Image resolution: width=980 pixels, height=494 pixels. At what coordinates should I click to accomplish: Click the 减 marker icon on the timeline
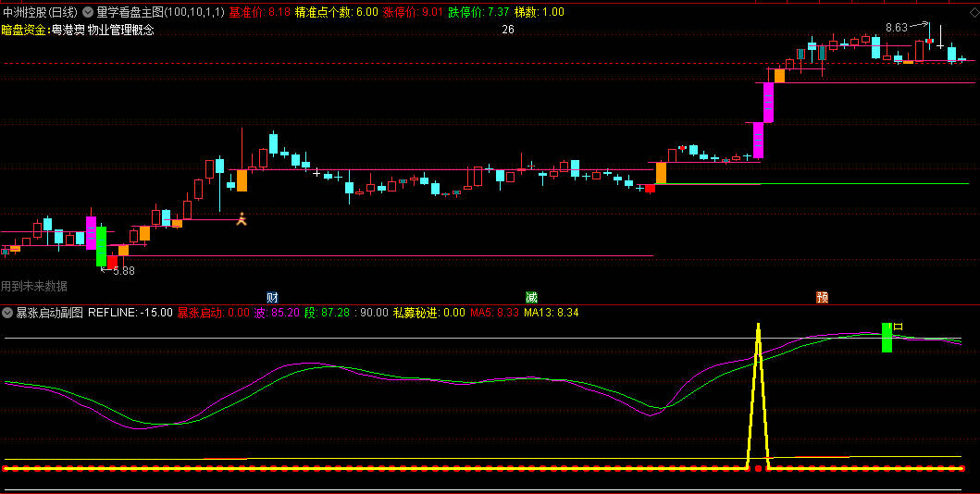point(531,297)
